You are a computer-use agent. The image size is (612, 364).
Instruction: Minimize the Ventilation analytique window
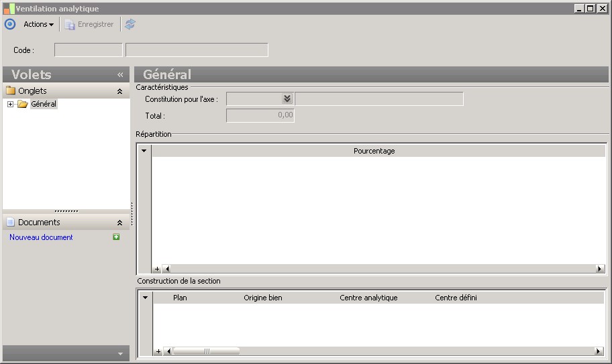(579, 9)
